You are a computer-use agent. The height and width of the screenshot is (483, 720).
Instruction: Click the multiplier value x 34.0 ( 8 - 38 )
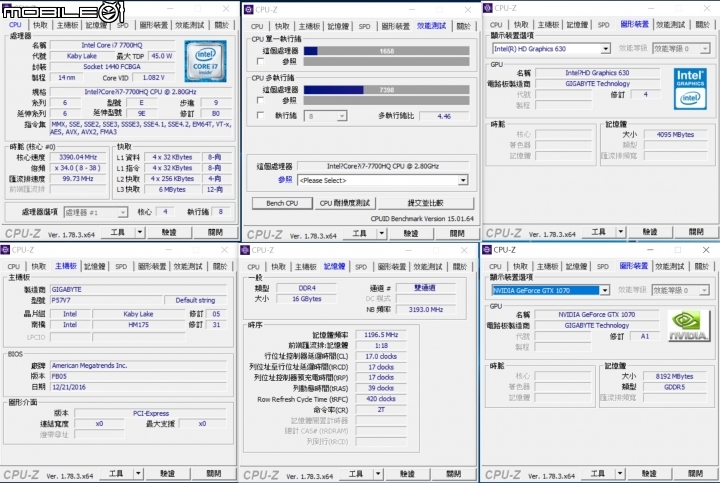(x=78, y=168)
